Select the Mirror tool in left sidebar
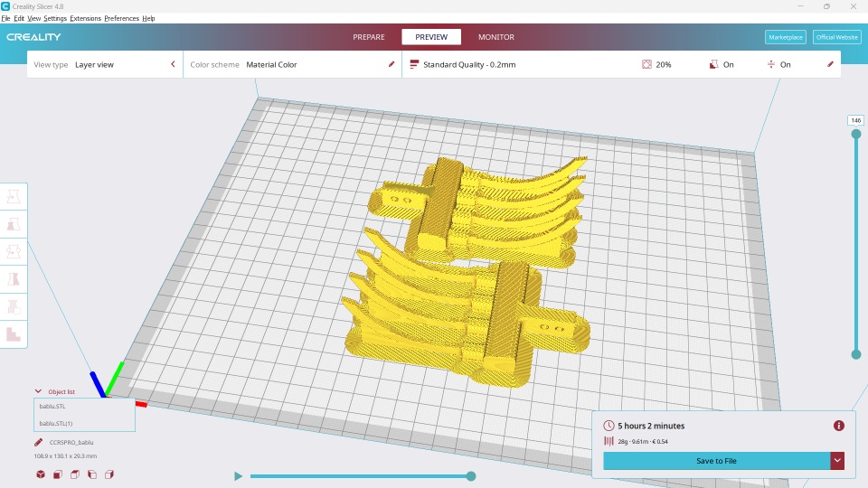The width and height of the screenshot is (868, 488). click(x=14, y=279)
